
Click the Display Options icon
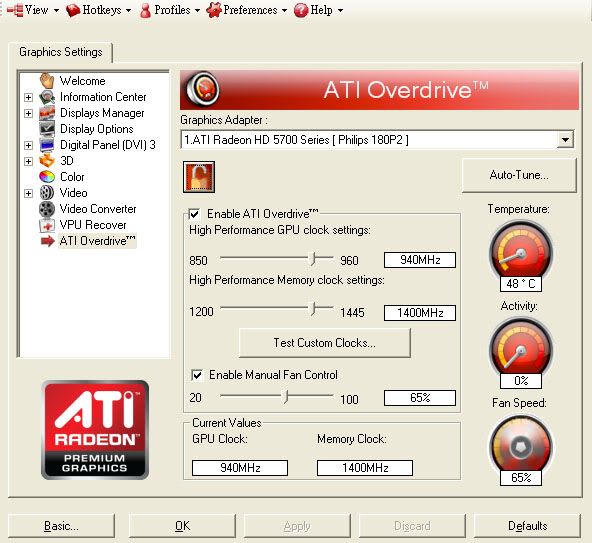click(47, 129)
